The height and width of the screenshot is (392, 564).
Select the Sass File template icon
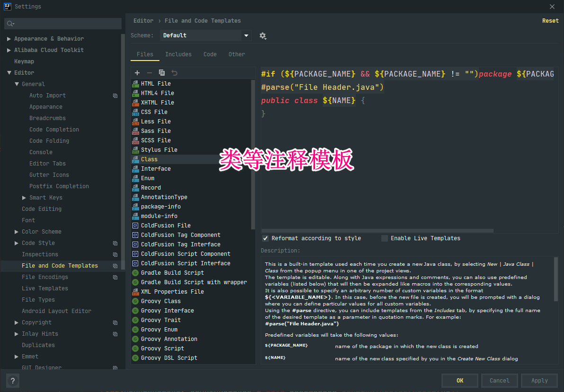coord(136,131)
